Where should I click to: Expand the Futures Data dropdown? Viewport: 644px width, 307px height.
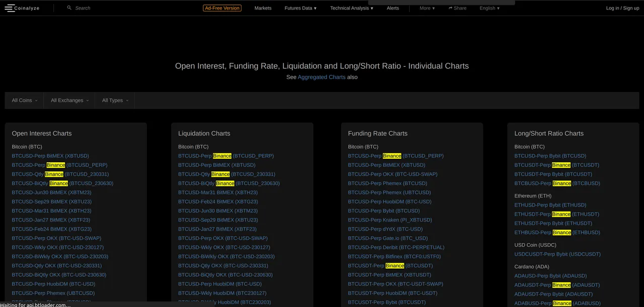pos(300,8)
